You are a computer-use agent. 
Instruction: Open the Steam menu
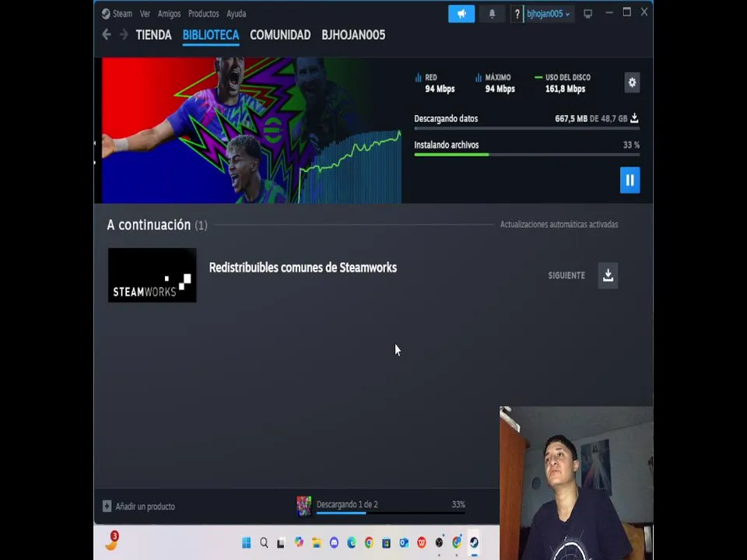122,14
